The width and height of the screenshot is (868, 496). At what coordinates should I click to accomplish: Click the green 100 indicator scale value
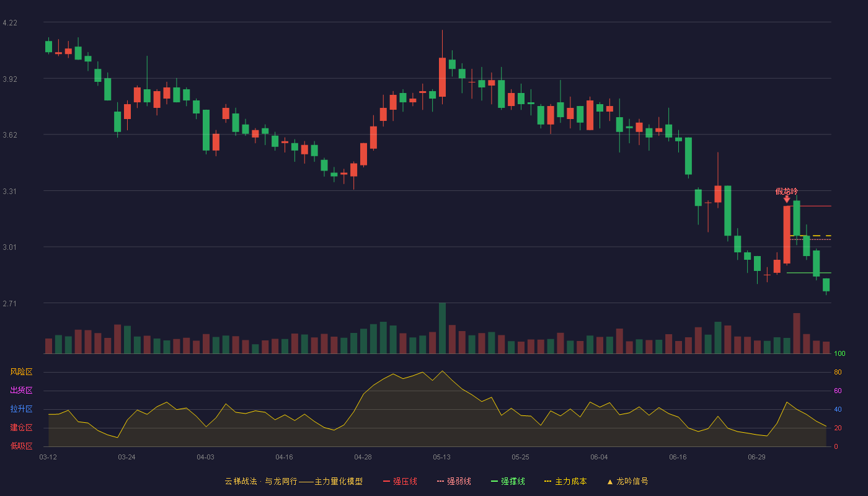[x=839, y=354]
